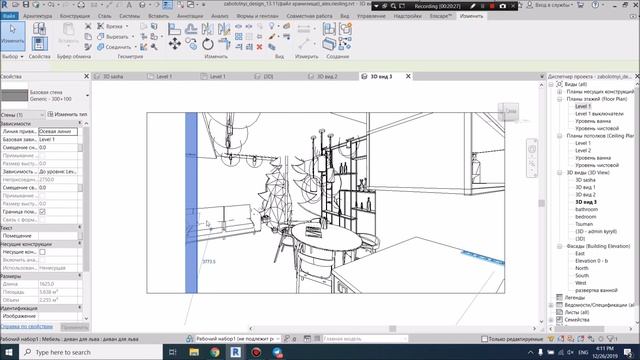Open the File tab
640x360 pixels.
click(x=9, y=16)
